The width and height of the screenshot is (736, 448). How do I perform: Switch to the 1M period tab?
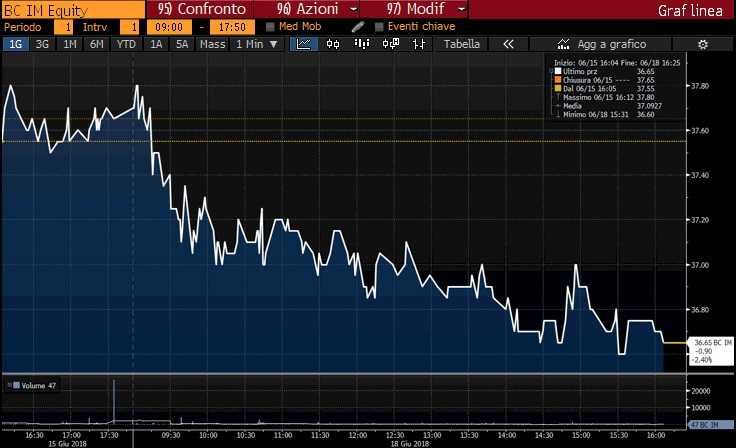(x=69, y=44)
